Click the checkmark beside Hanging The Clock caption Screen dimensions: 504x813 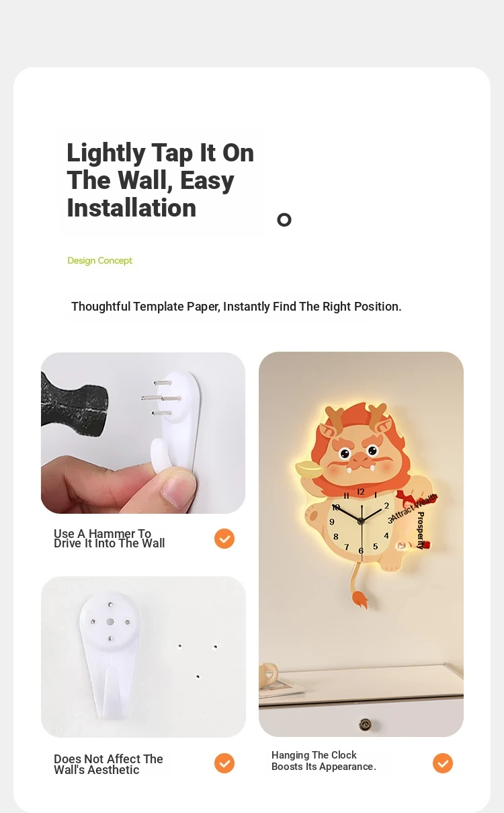443,763
